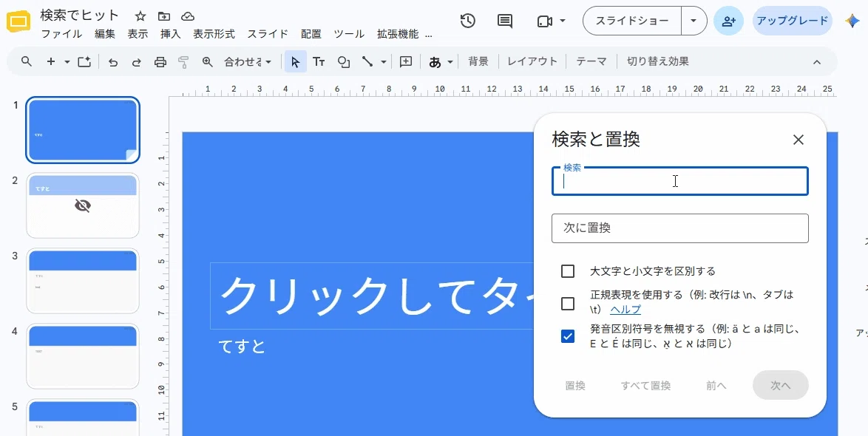Image resolution: width=868 pixels, height=436 pixels.
Task: Select slide 3 thumbnail
Action: [x=83, y=281]
